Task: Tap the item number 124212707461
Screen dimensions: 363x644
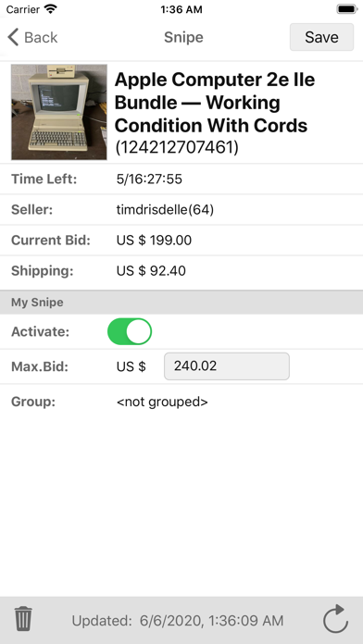Action: click(x=177, y=148)
